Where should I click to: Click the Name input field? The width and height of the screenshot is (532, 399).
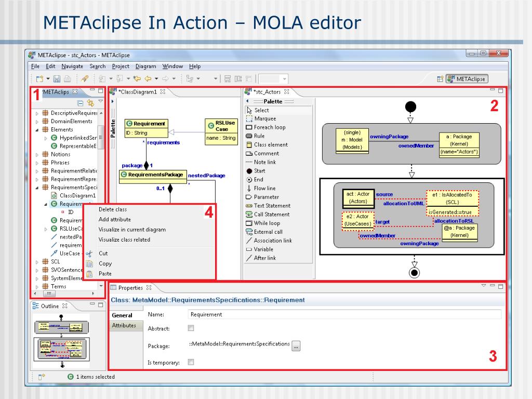(344, 314)
